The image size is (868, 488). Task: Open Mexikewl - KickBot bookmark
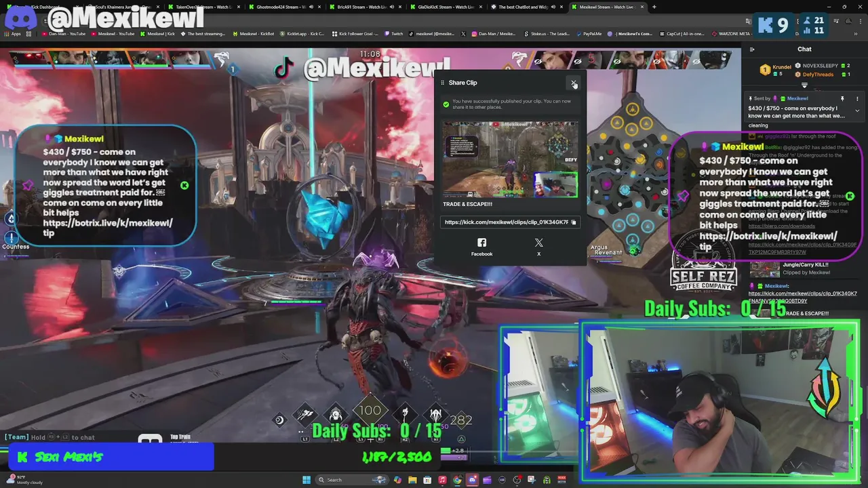coord(252,33)
